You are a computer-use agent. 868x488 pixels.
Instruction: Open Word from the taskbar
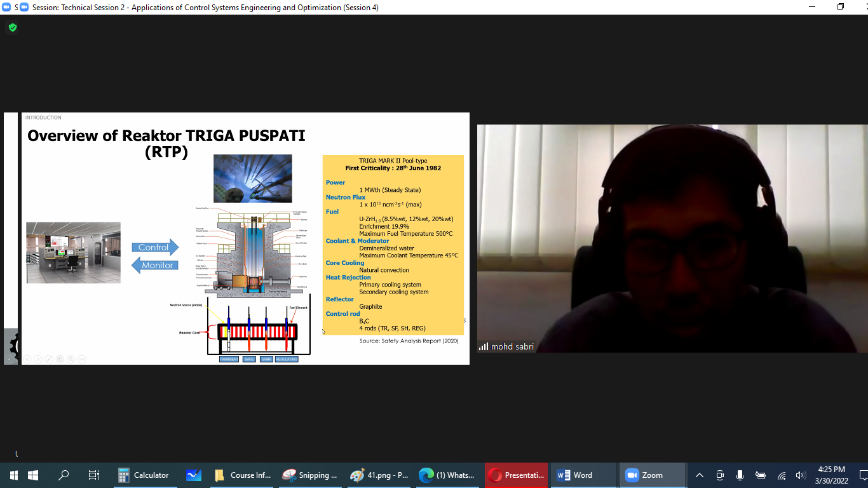coord(576,475)
